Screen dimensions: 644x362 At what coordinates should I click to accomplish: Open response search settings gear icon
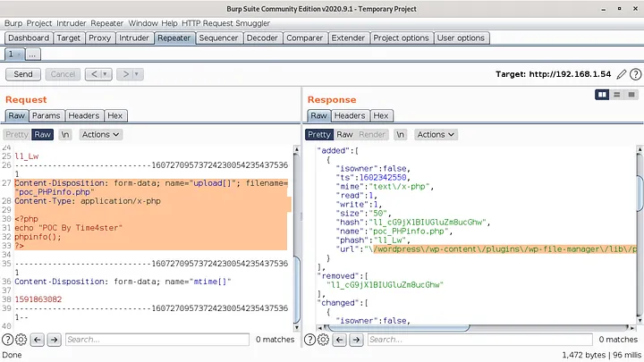[x=323, y=340]
